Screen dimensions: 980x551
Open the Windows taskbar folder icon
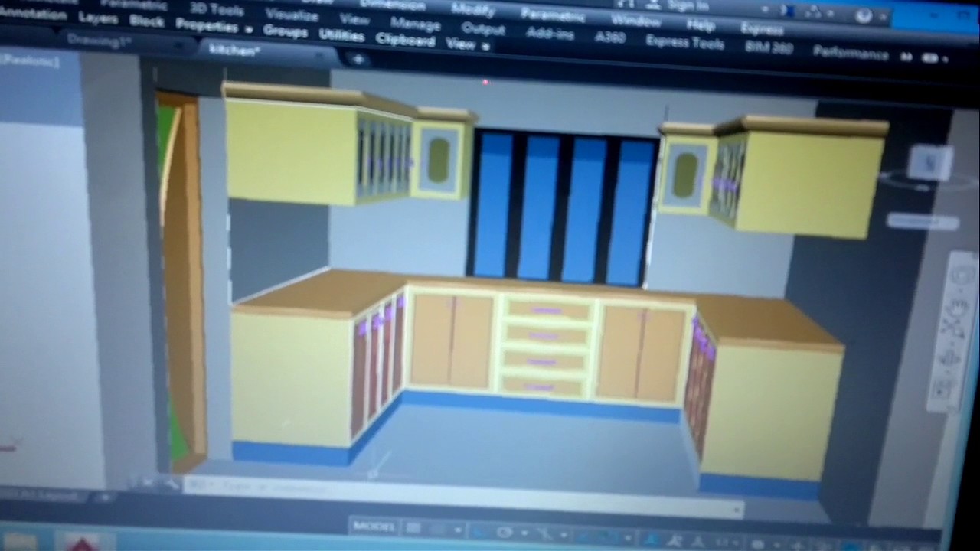20,542
